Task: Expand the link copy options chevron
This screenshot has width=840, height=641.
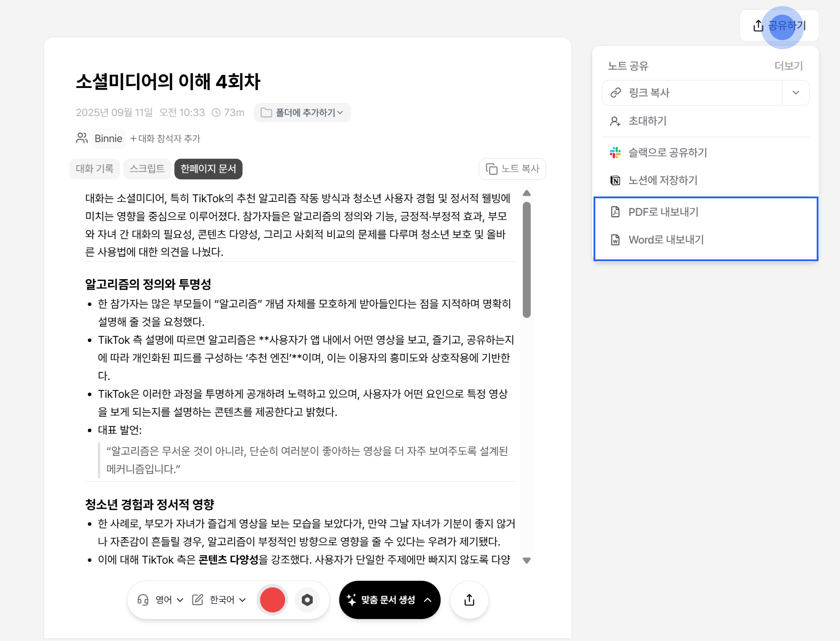Action: coord(795,93)
